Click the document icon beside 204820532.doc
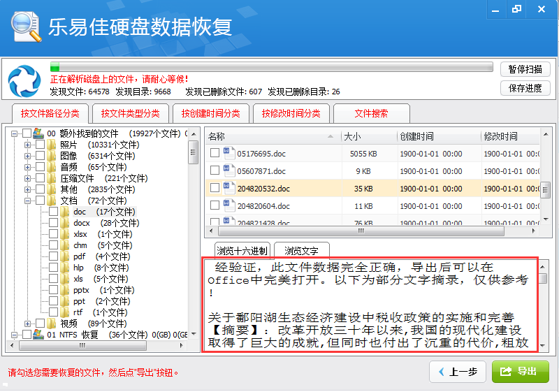This screenshot has width=559, height=392. 228,188
